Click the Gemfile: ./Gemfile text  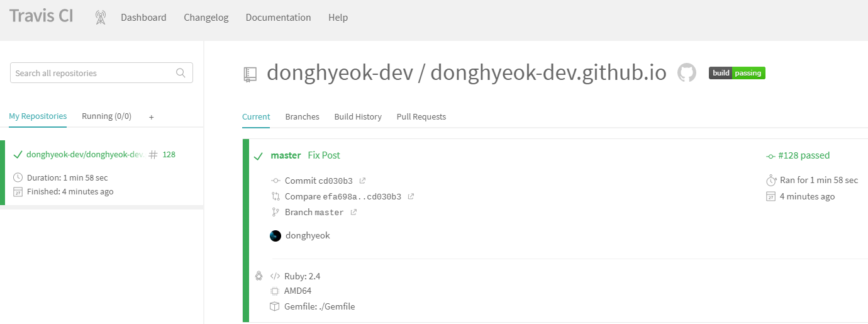coord(320,306)
